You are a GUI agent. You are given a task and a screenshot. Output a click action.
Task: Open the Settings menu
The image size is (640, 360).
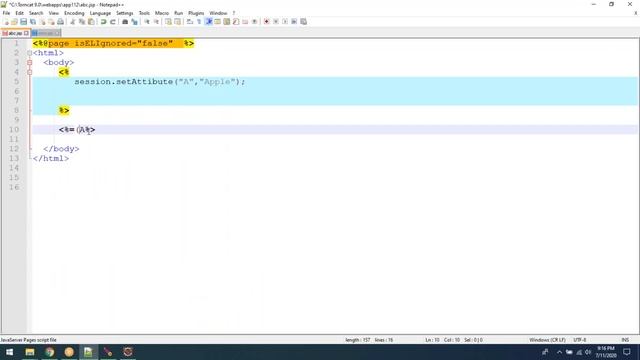(124, 13)
